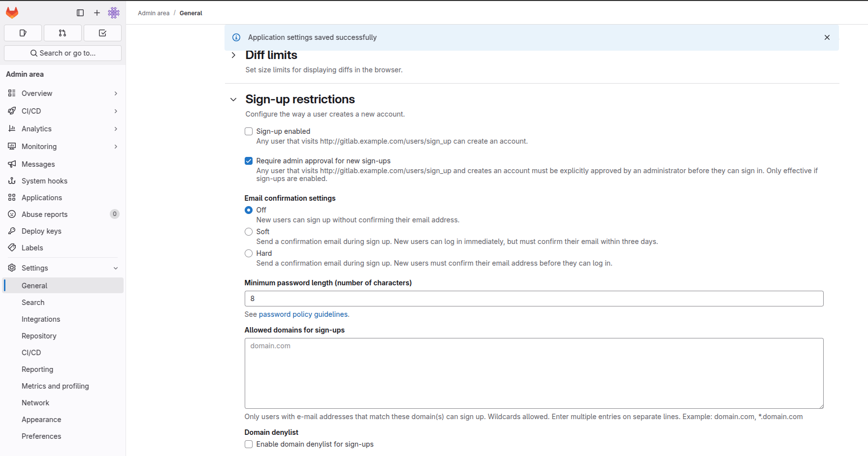Dismiss the settings saved alert
Viewport: 868px width, 456px height.
tap(827, 37)
